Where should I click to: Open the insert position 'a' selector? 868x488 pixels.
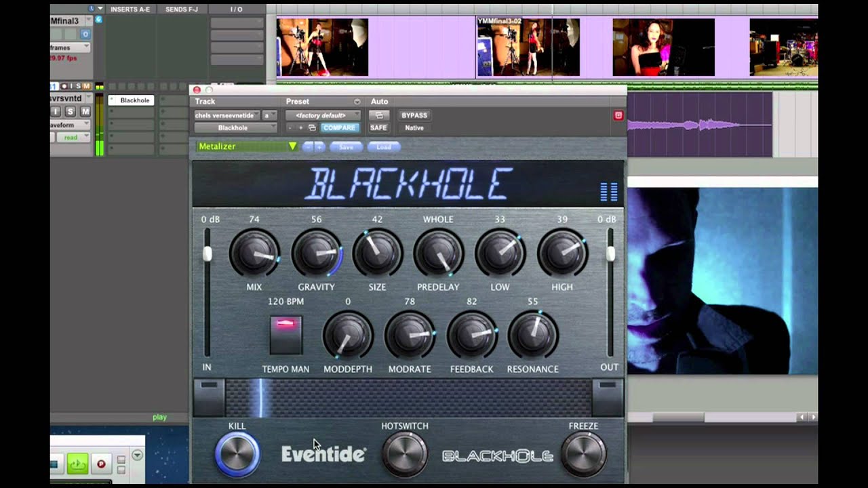click(x=270, y=115)
